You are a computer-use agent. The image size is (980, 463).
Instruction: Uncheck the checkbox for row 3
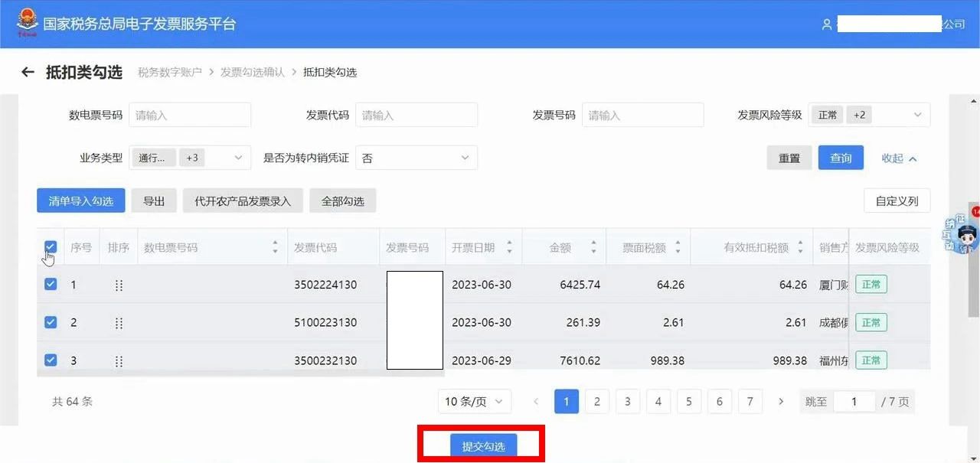(x=51, y=360)
